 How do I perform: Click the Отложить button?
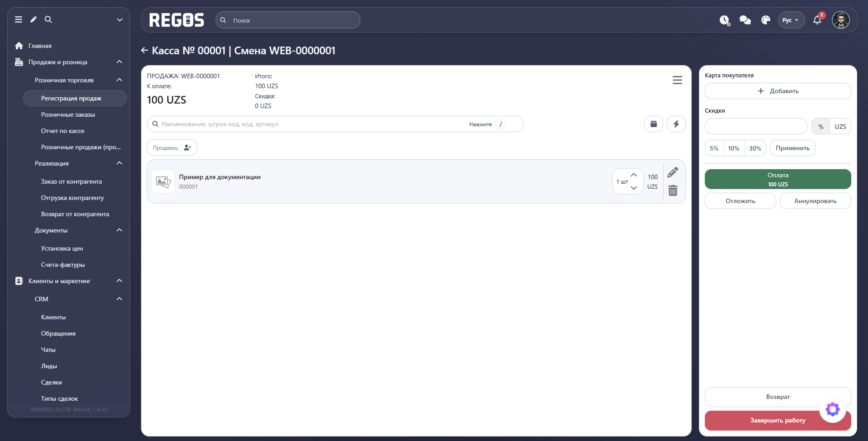coord(740,201)
